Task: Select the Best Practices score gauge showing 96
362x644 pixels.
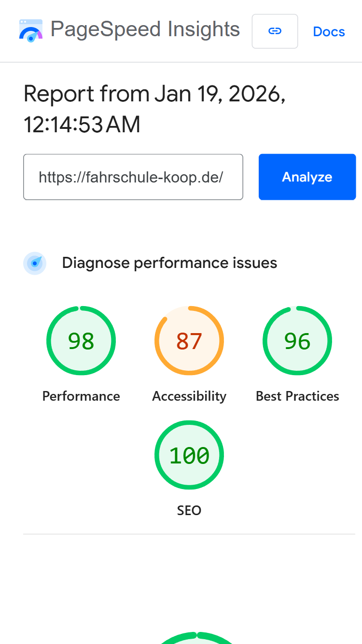Action: click(x=297, y=340)
